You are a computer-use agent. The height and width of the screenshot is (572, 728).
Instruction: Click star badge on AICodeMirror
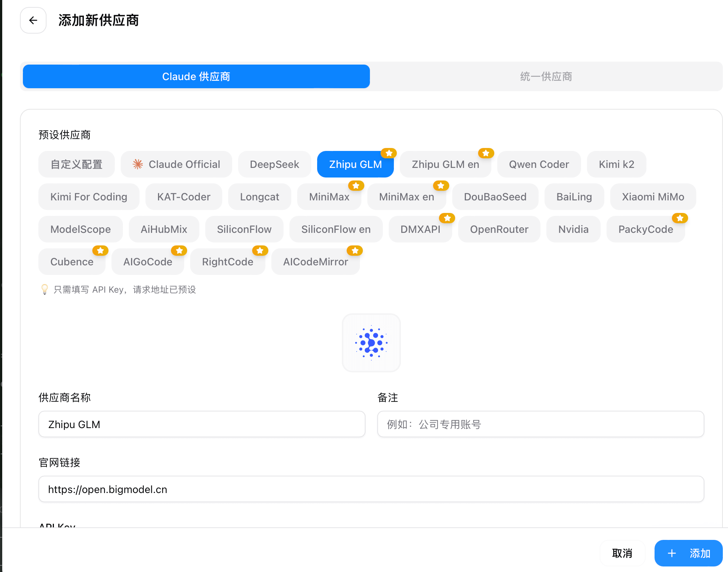tap(355, 250)
